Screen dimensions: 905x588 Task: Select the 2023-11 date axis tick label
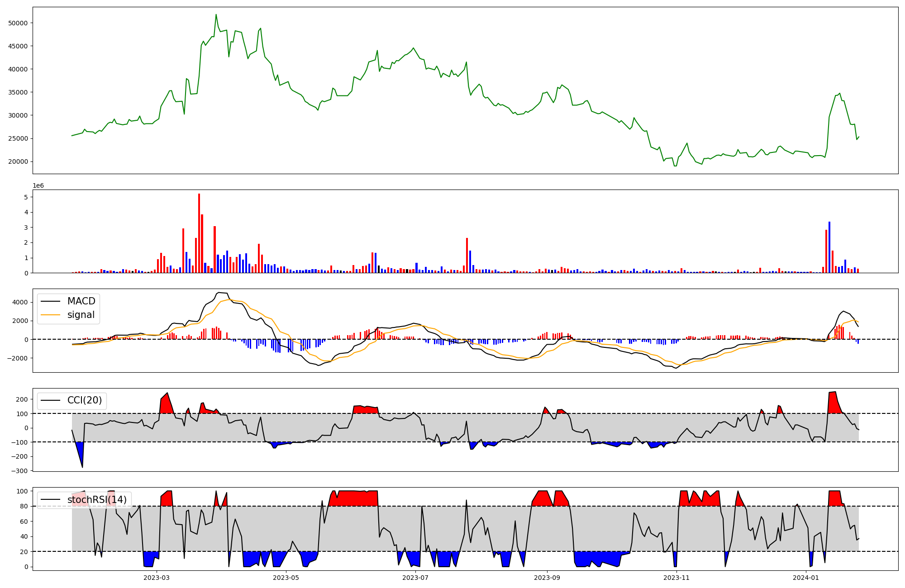click(676, 578)
